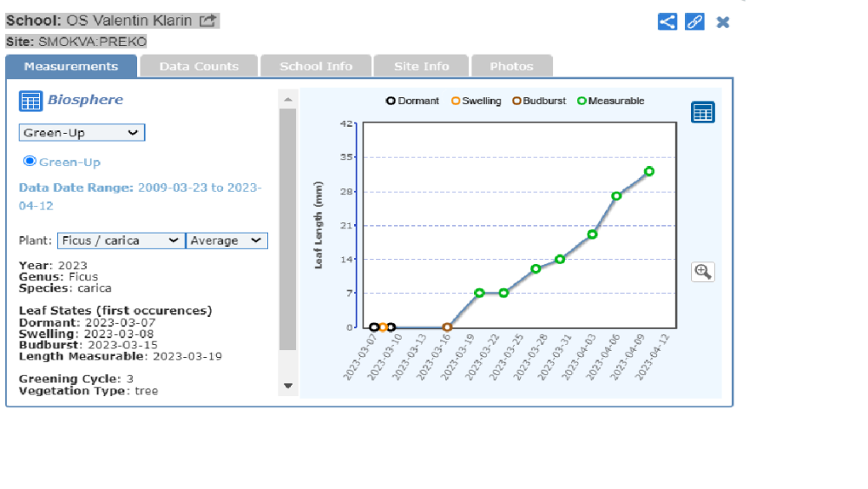Click the magnifier zoom icon by chart
The width and height of the screenshot is (868, 489).
[702, 272]
